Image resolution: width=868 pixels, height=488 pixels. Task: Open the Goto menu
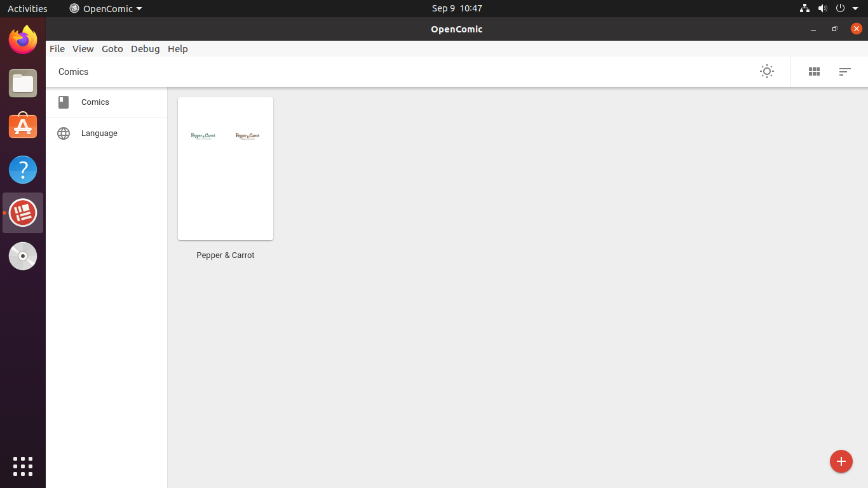(x=112, y=49)
